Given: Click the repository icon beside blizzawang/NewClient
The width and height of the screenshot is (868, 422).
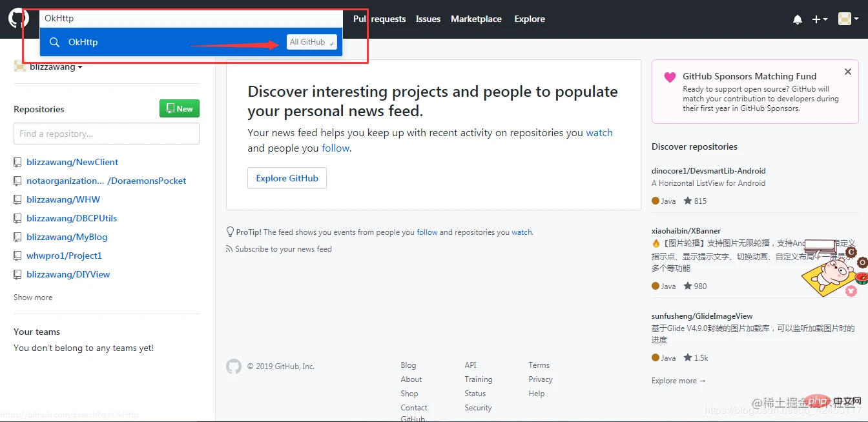Looking at the screenshot, I should [x=18, y=163].
